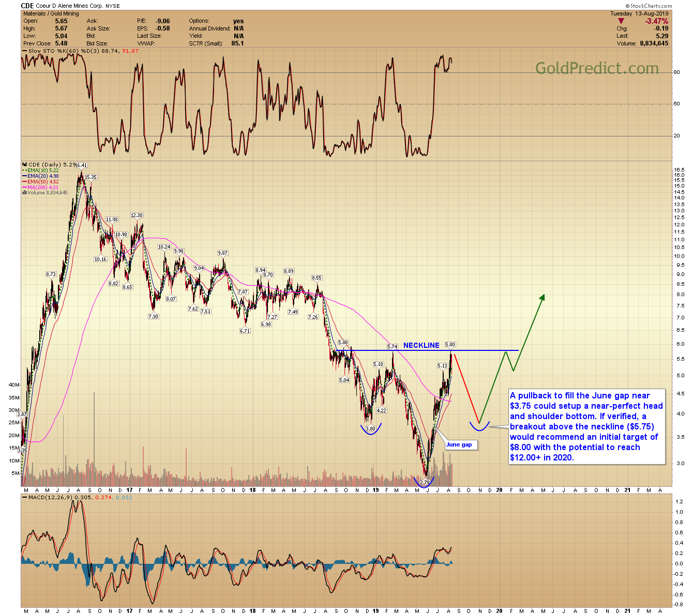Click the 5.13 price label

[442, 365]
